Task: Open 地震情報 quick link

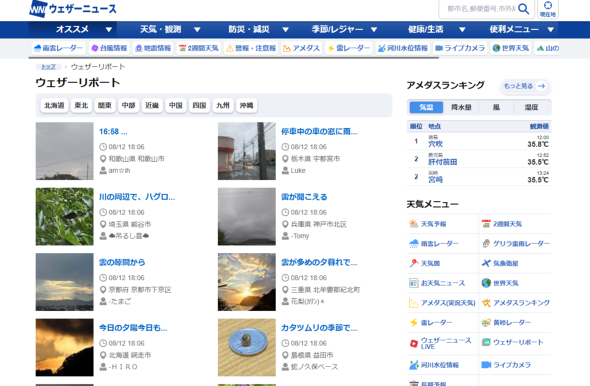Action: (153, 48)
